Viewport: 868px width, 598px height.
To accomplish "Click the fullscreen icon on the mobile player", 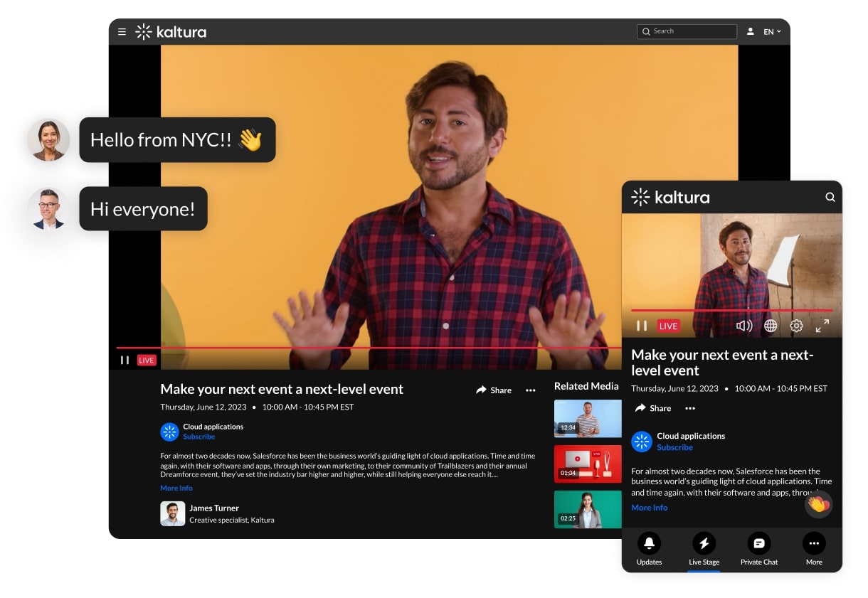I will (x=822, y=326).
